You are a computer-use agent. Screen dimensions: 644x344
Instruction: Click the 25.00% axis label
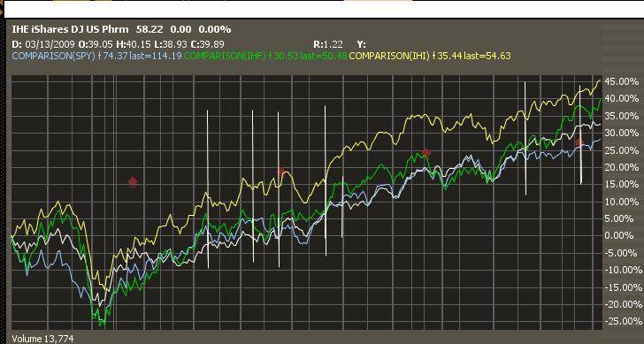[x=622, y=150]
